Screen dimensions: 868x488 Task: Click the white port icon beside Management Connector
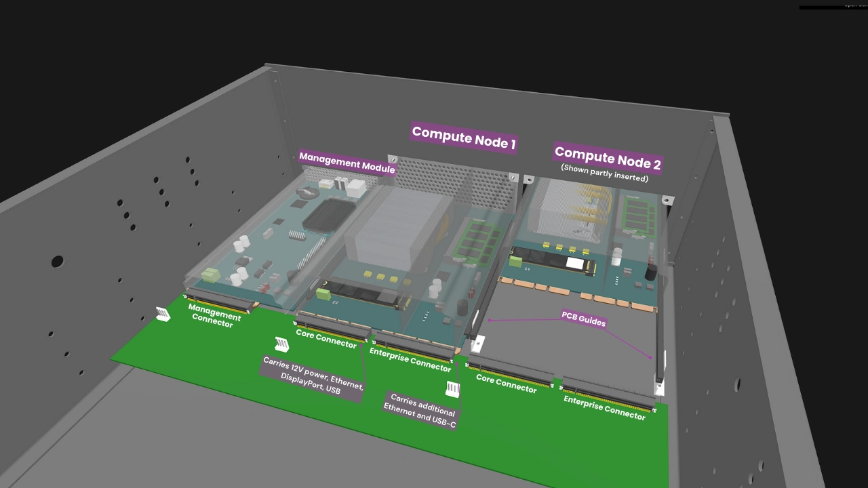coord(162,314)
